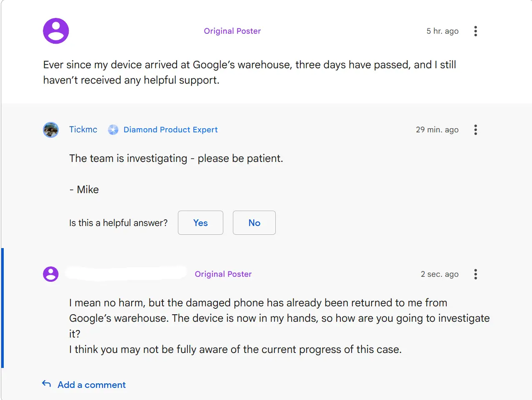Open more options on Tickmc's reply
Viewport: 532px width, 400px height.
point(475,130)
